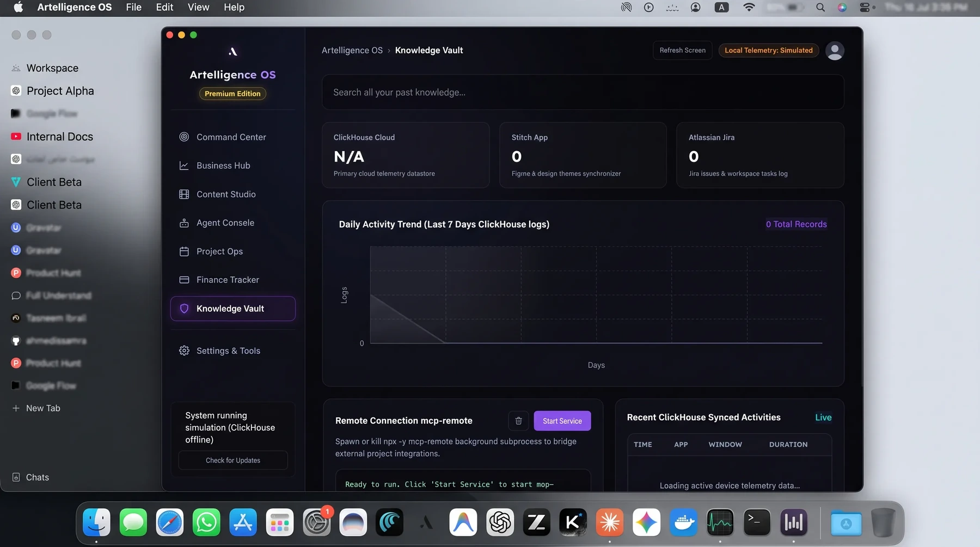
Task: Delete the mcp-remote connection via trash icon
Action: coord(518,421)
